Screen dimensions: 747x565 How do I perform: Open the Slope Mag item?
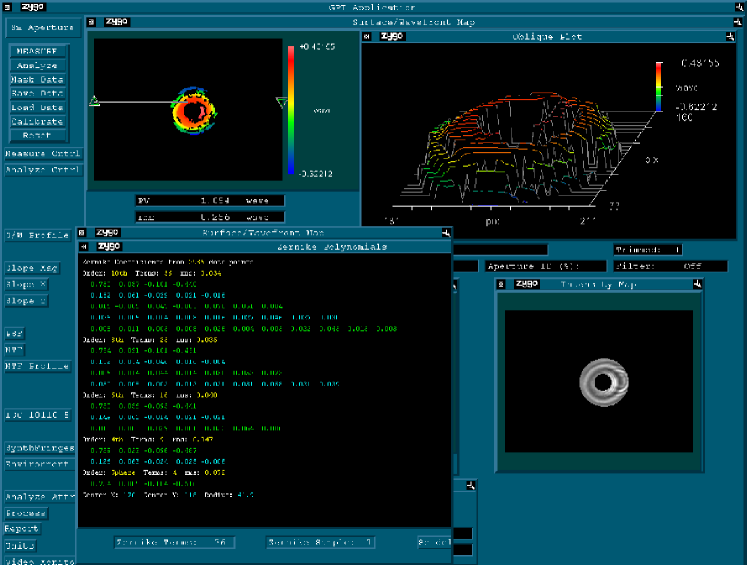(33, 268)
